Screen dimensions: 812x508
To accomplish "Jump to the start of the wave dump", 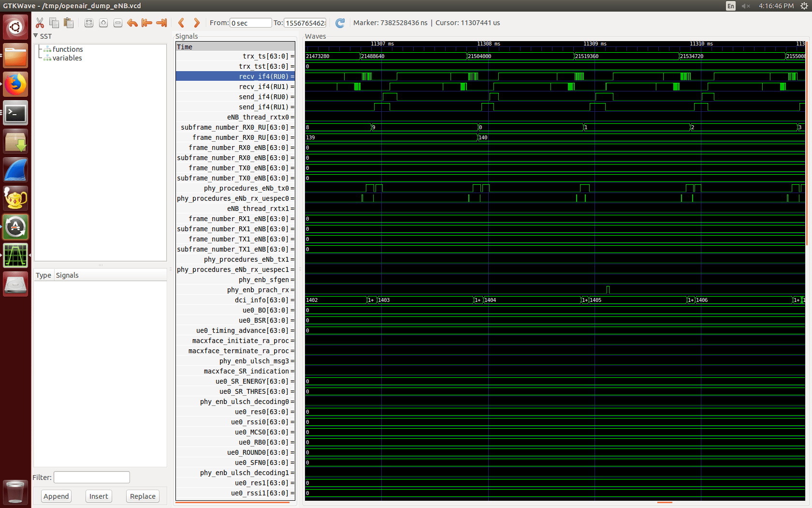I will [x=146, y=22].
